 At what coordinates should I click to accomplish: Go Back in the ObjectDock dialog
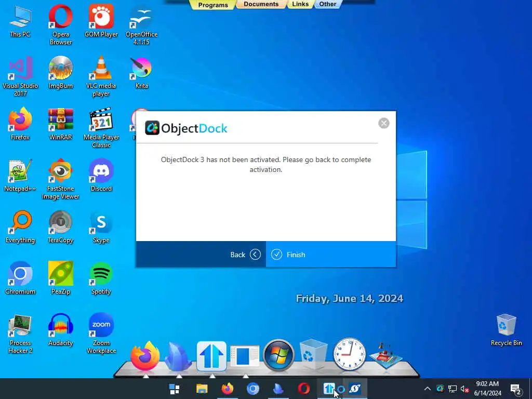201,255
